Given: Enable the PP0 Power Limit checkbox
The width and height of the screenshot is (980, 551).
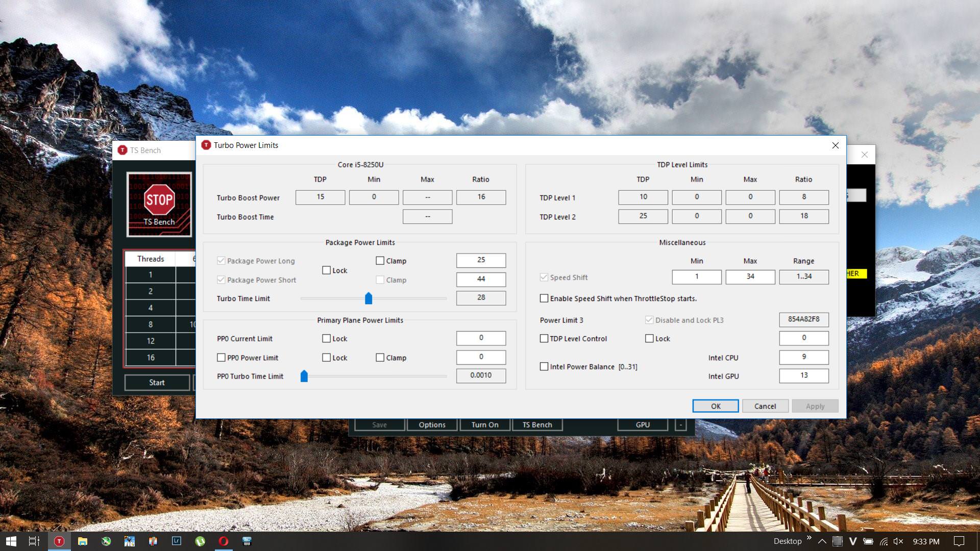Looking at the screenshot, I should 221,358.
